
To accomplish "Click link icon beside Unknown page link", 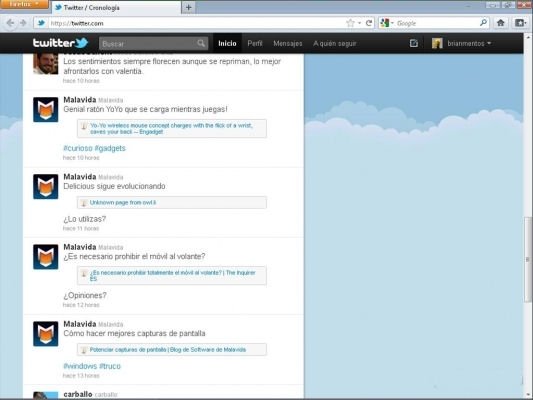I will point(84,203).
